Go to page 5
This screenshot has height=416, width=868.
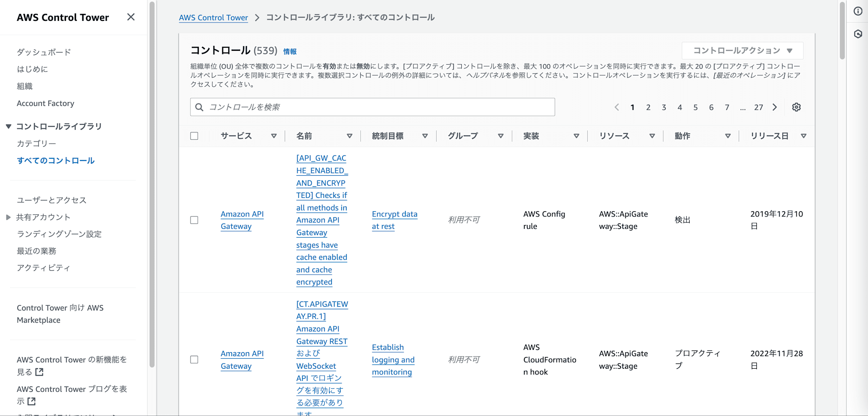click(695, 107)
